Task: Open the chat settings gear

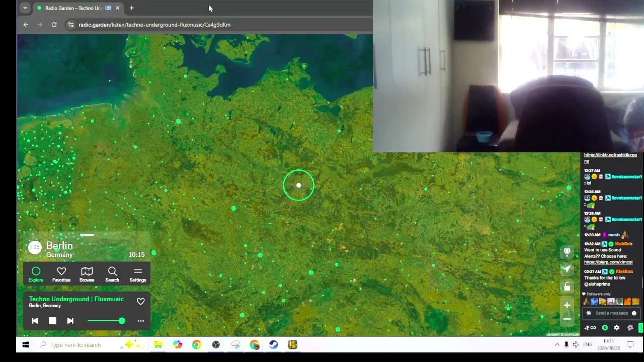Action: coord(617,328)
